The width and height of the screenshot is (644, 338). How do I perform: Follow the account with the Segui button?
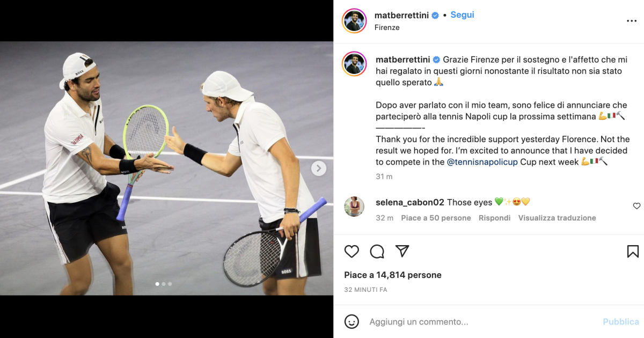[x=462, y=15]
